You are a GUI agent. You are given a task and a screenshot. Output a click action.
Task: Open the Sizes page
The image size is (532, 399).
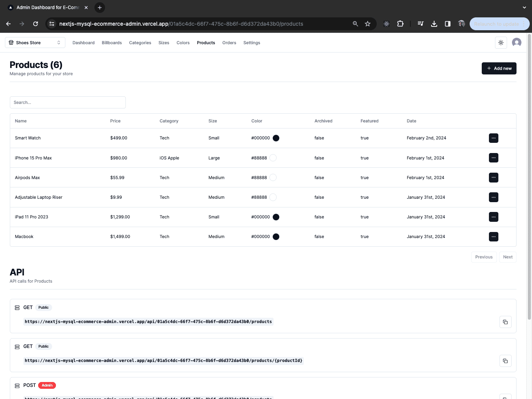pos(164,43)
